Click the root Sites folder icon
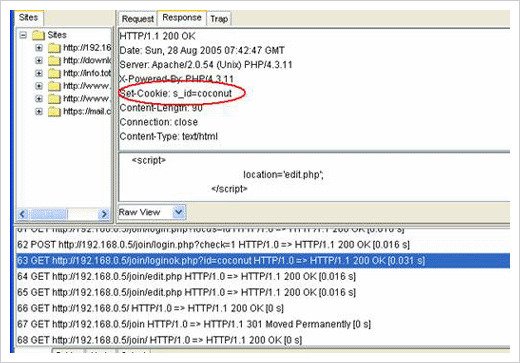 point(38,35)
